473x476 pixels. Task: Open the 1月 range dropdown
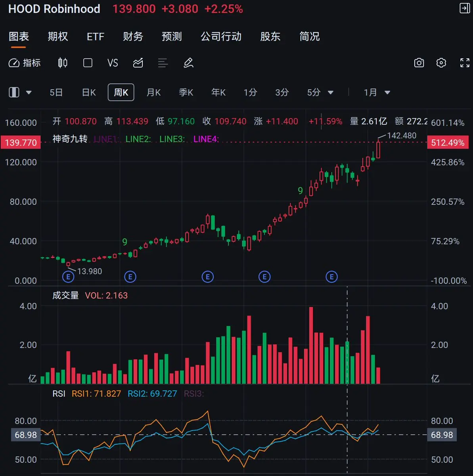click(x=377, y=92)
